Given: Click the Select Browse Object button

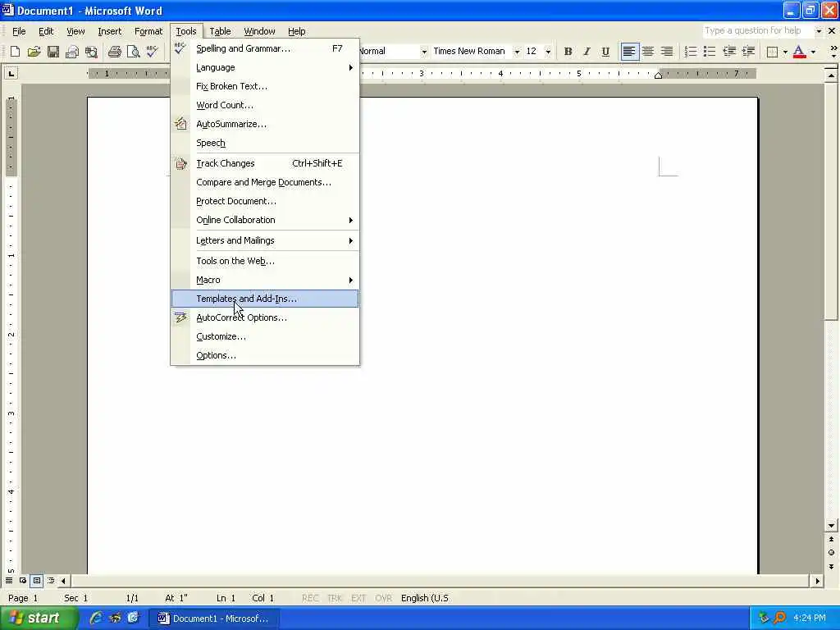Looking at the screenshot, I should pos(831,552).
